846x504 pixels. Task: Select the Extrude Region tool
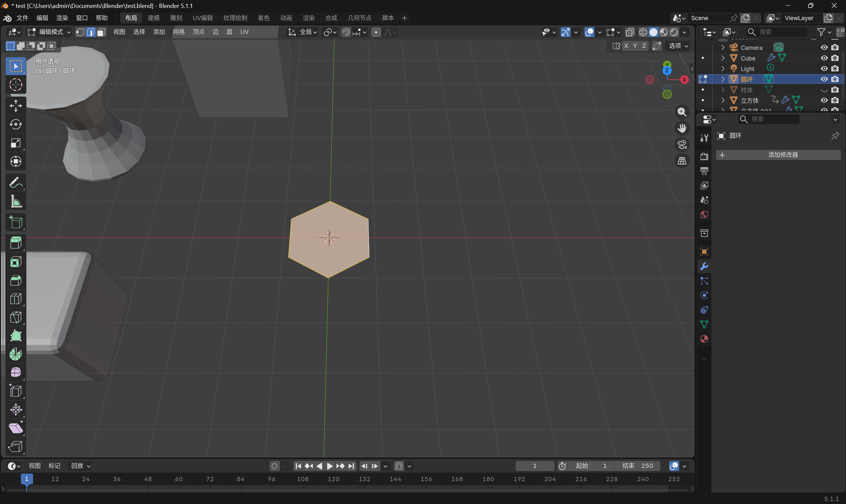[x=16, y=243]
